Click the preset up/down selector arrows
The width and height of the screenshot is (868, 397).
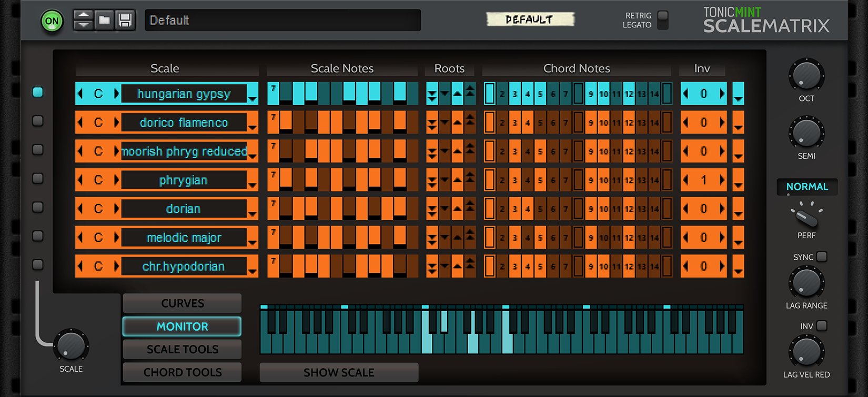click(x=83, y=21)
